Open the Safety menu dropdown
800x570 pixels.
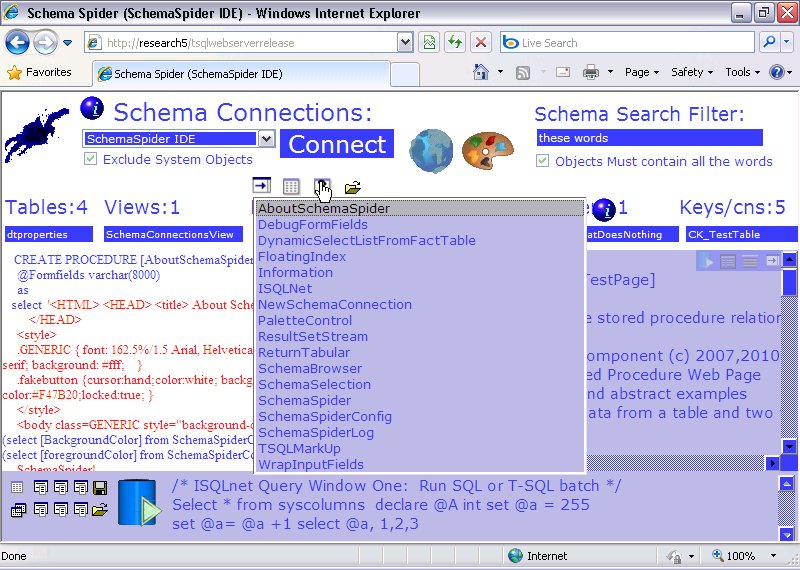pos(691,72)
